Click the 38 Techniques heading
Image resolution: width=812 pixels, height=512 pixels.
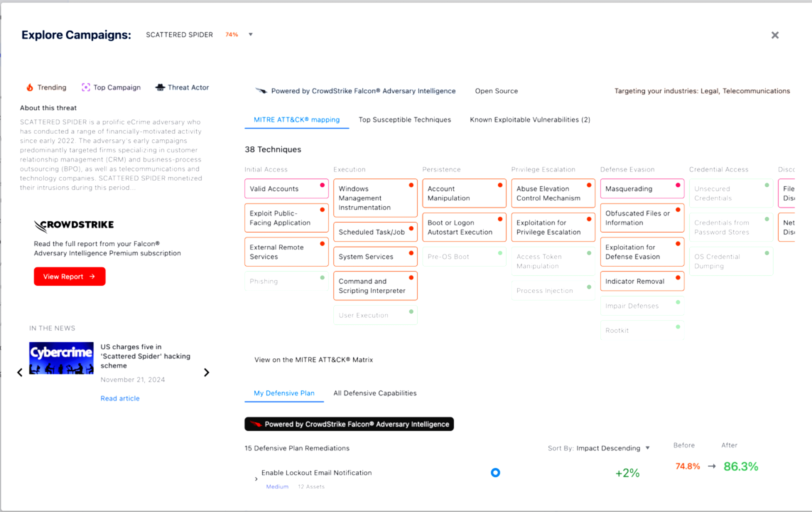pos(273,150)
